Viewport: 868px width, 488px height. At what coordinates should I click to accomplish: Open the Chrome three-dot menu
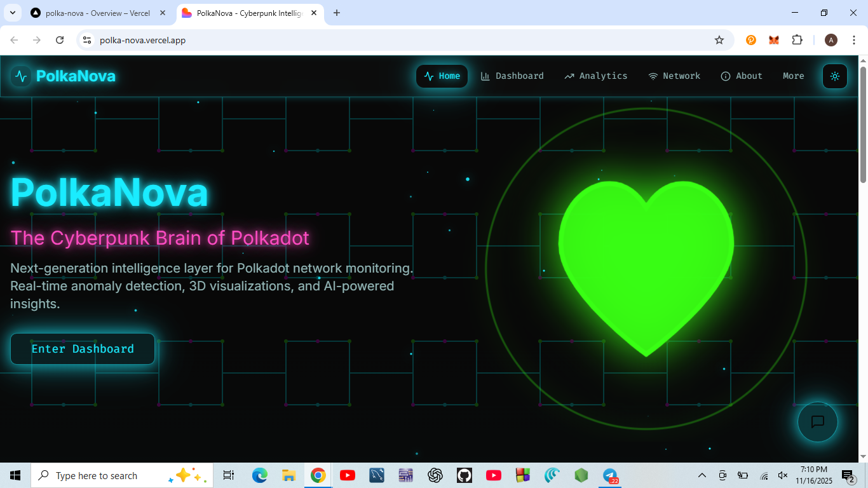pyautogui.click(x=854, y=40)
